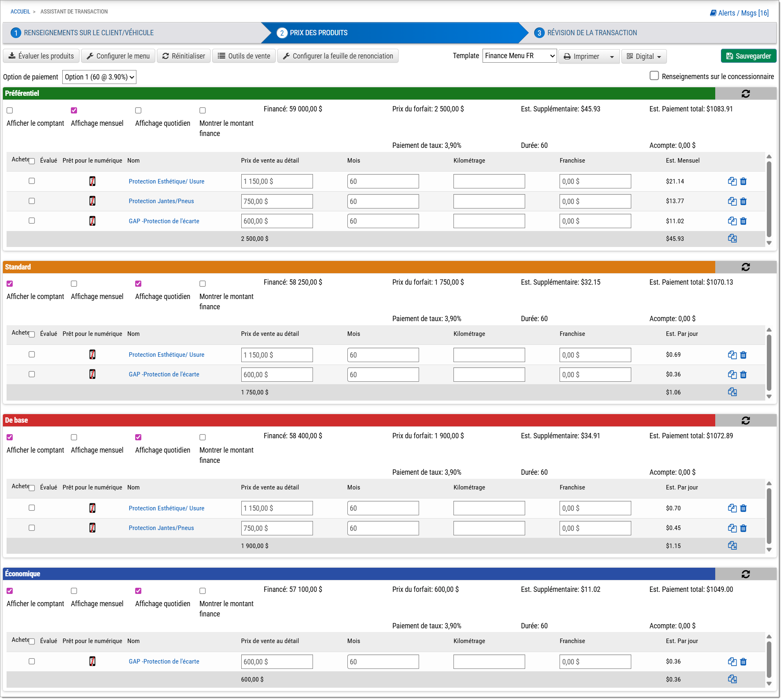Expand the Digital dropdown menu
Image resolution: width=782 pixels, height=700 pixels.
tap(644, 57)
